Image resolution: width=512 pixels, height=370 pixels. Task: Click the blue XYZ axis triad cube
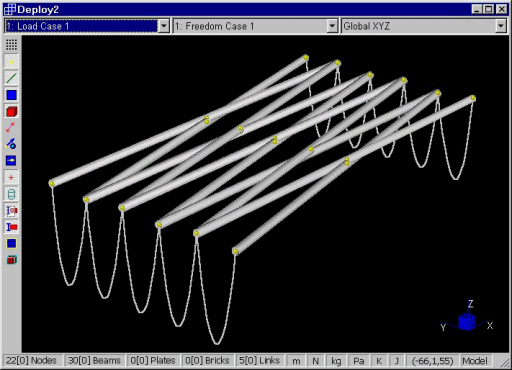(x=467, y=322)
